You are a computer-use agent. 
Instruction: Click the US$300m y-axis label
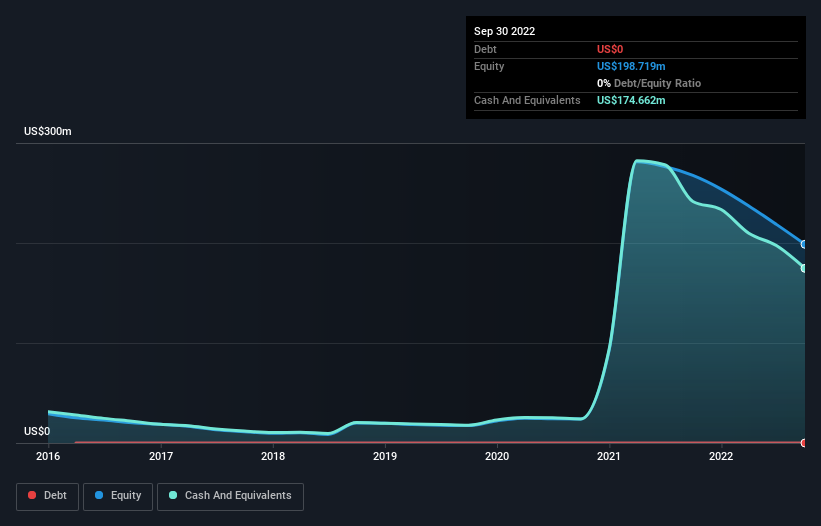(48, 131)
